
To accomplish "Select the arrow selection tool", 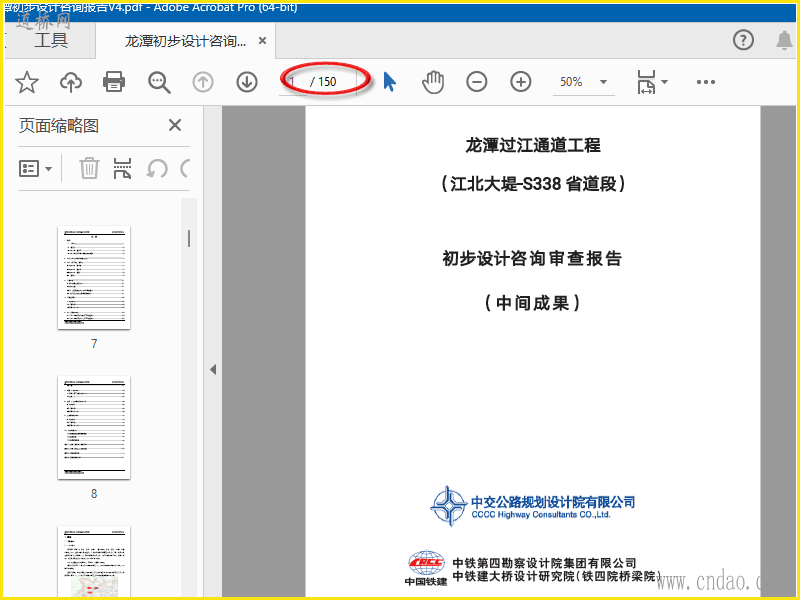I will pos(390,82).
